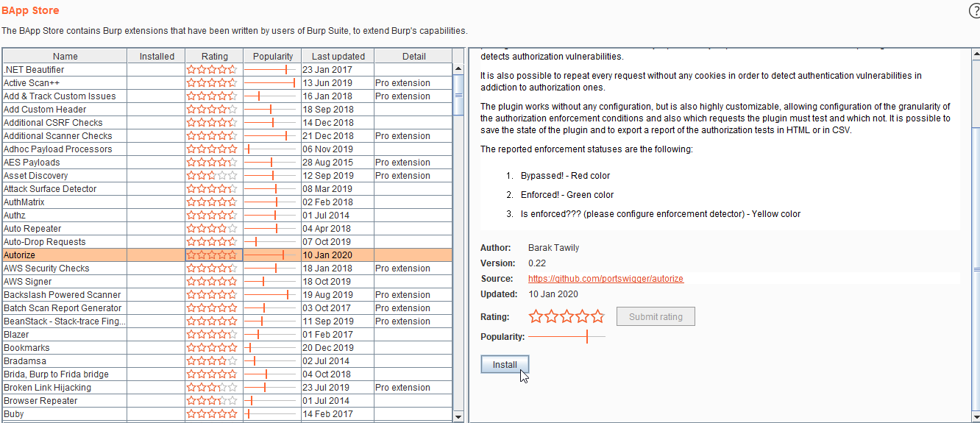Screen dimensions: 980x423
Task: Click the Popularity slider in details panel
Action: click(x=567, y=337)
